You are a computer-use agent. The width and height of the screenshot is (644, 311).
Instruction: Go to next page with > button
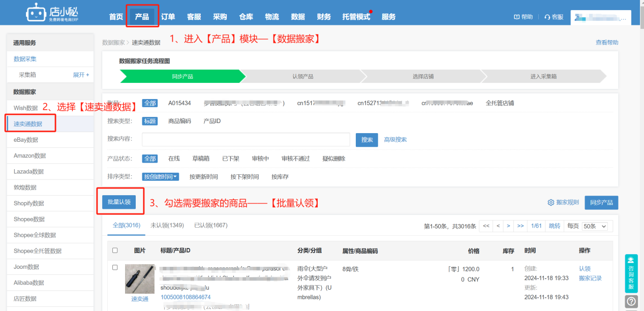508,226
